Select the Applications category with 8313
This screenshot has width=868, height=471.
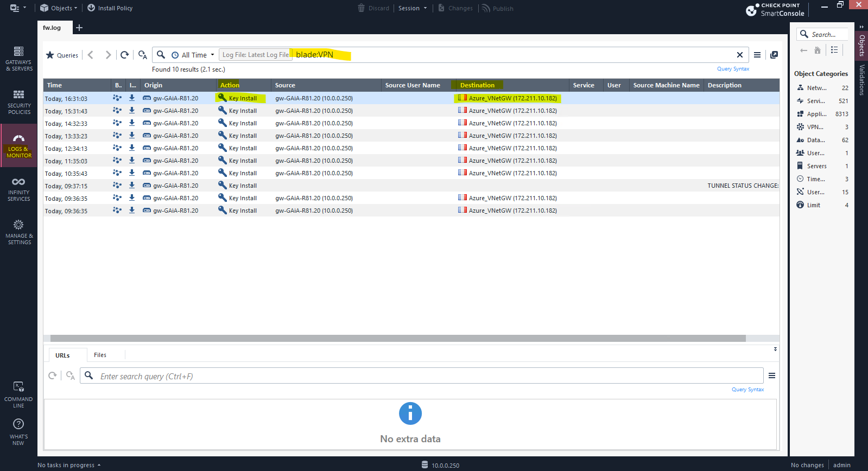point(822,114)
